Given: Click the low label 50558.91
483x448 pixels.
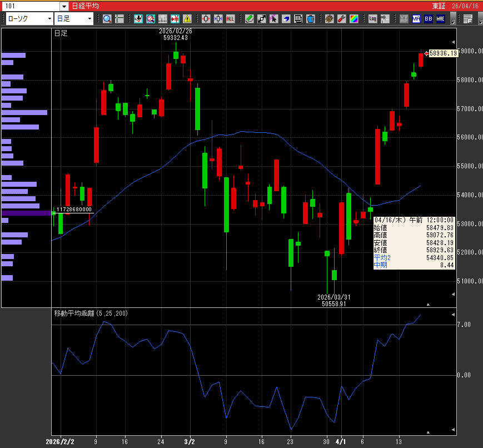Looking at the screenshot, I should pyautogui.click(x=334, y=304).
